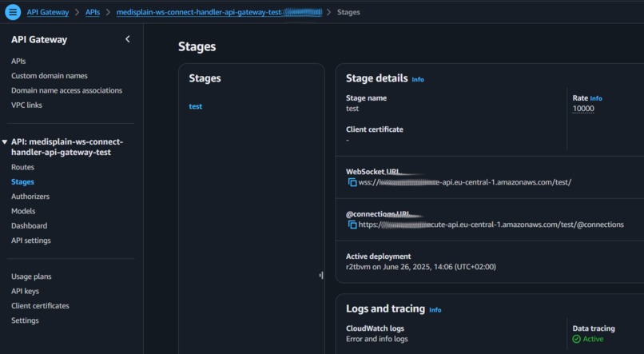Open Domain name access associations
644x354 pixels.
(66, 90)
